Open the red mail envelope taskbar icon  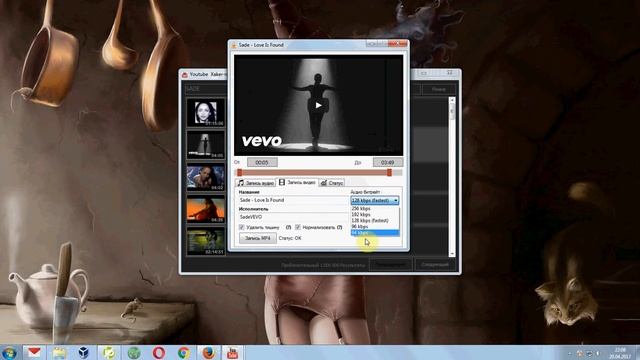[x=34, y=353]
